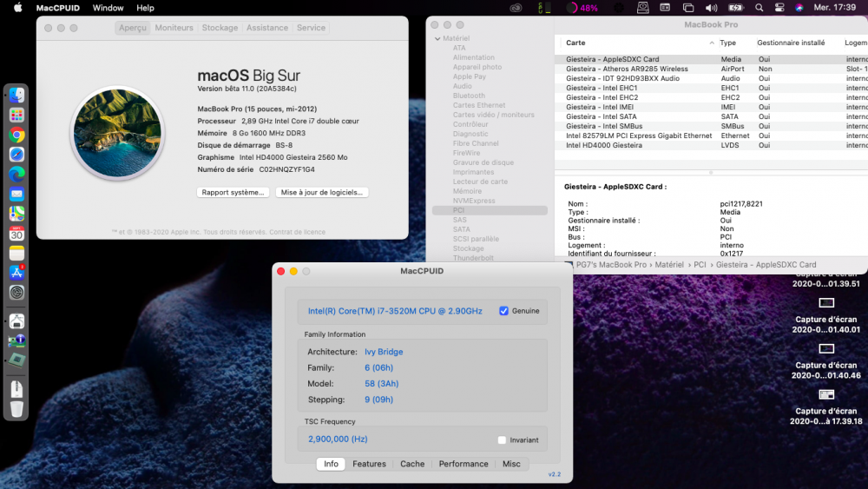Click the Creative Cloud menu bar icon
This screenshot has height=489, width=868.
point(516,8)
